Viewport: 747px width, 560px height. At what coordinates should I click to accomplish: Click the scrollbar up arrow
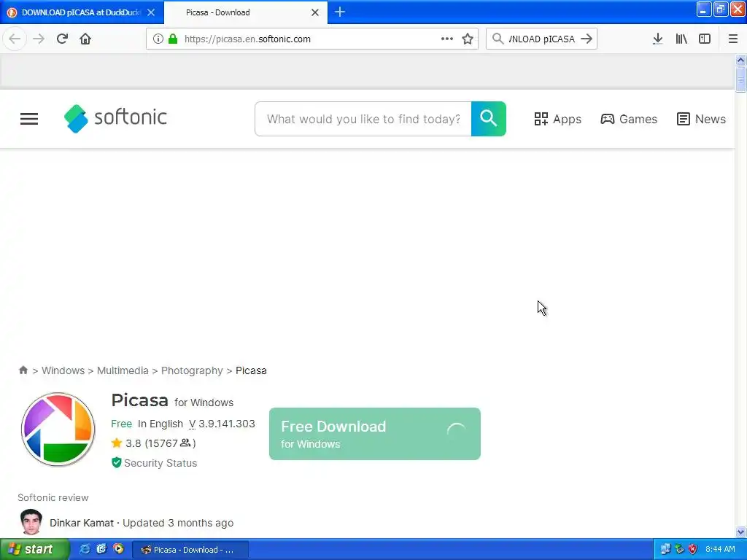click(x=740, y=60)
